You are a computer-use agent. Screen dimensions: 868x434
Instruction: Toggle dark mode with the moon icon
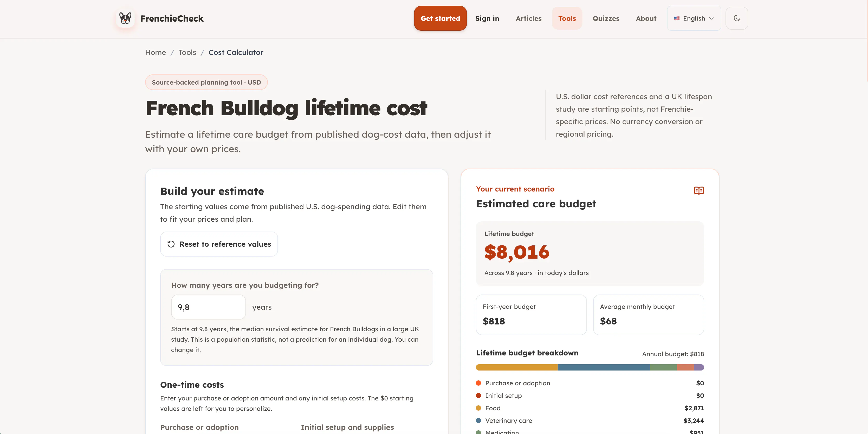tap(737, 18)
